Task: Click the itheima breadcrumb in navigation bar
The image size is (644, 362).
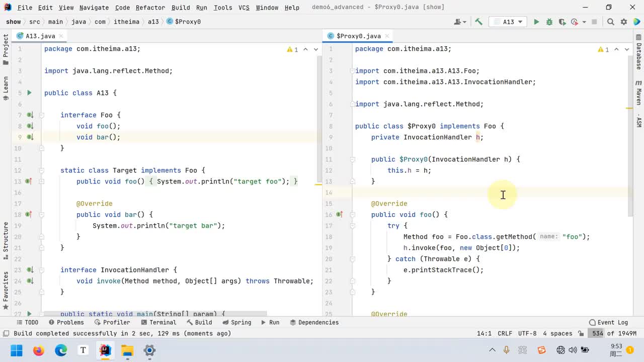Action: (126, 22)
